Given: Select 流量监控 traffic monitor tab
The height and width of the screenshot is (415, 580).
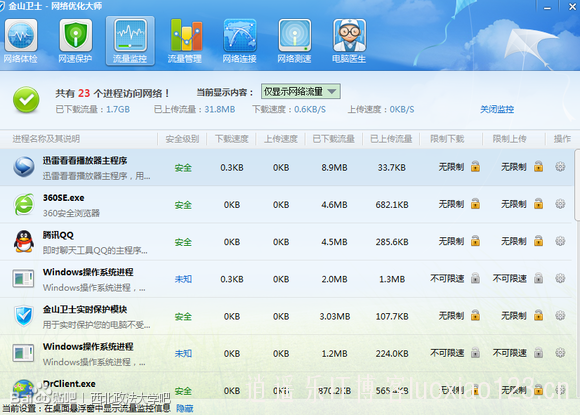Looking at the screenshot, I should [130, 41].
